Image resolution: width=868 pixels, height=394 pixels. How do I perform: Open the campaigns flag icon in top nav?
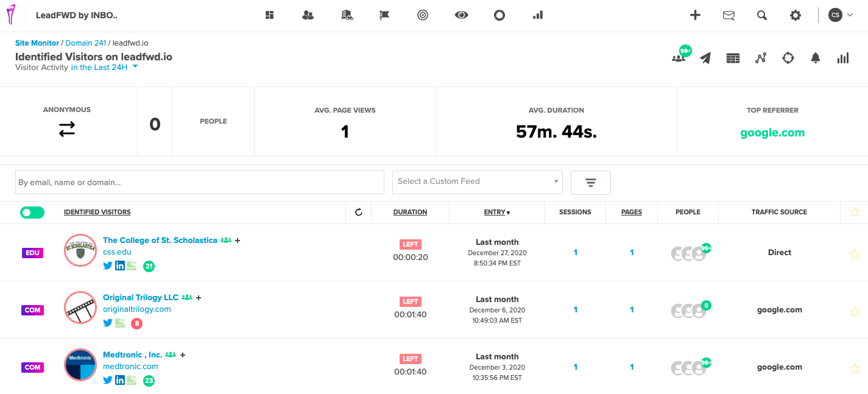384,15
